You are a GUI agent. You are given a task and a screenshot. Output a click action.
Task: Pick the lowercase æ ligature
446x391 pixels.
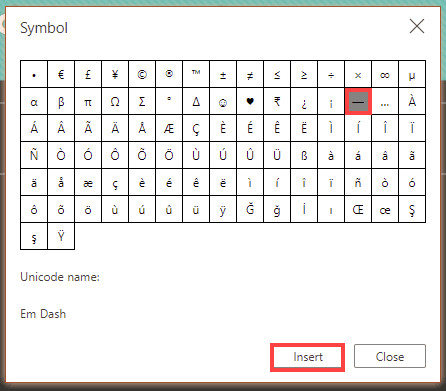[88, 182]
